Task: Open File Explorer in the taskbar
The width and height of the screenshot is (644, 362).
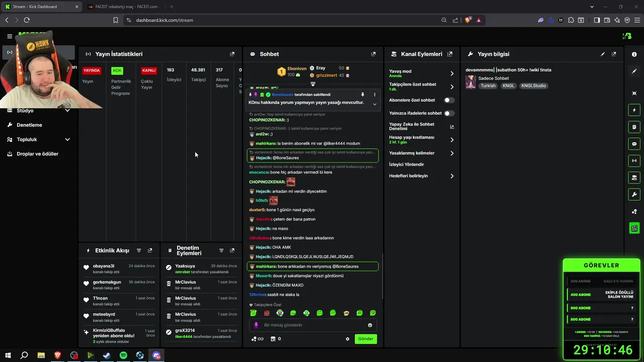Action: click(41, 355)
